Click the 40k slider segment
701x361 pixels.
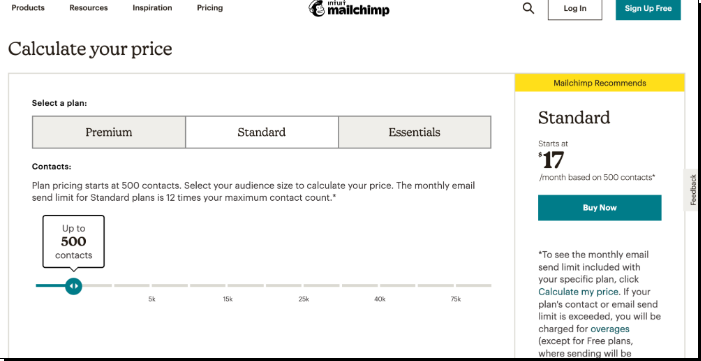380,285
